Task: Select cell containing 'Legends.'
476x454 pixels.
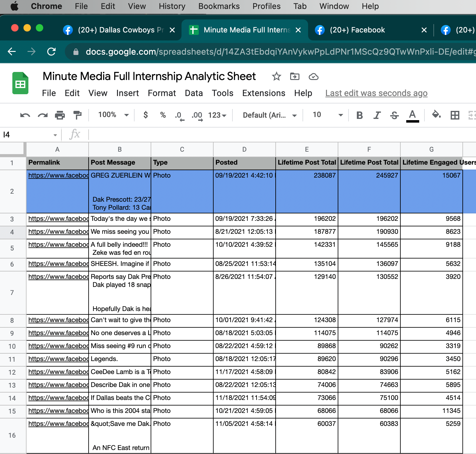Action: click(120, 359)
